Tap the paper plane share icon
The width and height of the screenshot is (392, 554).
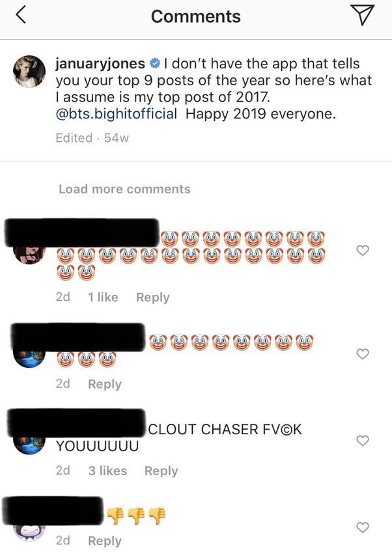(x=362, y=15)
